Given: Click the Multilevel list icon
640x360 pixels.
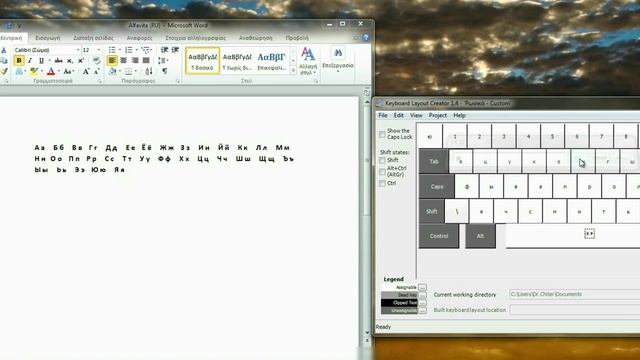Looking at the screenshot, I should point(145,50).
